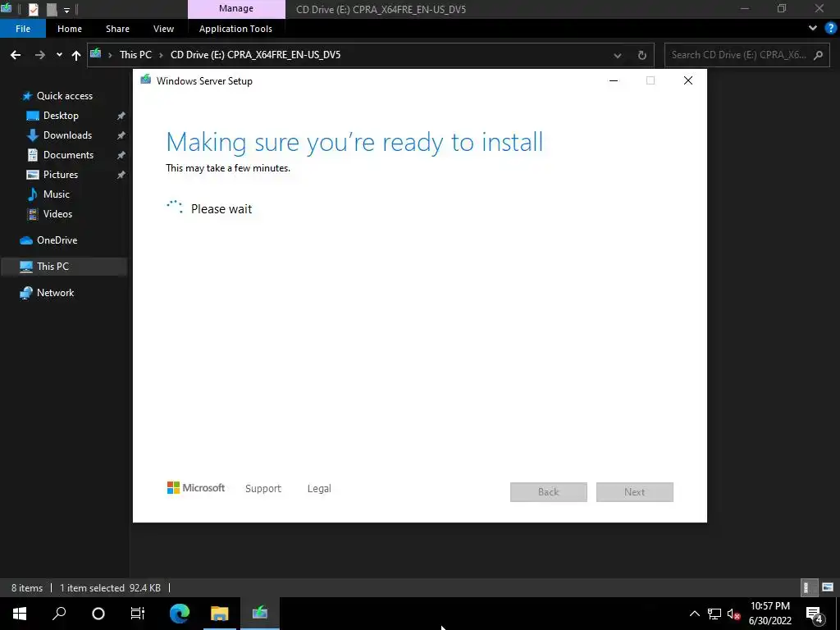Click the New folder quick access icon
Image resolution: width=840 pixels, height=630 pixels.
[x=52, y=9]
